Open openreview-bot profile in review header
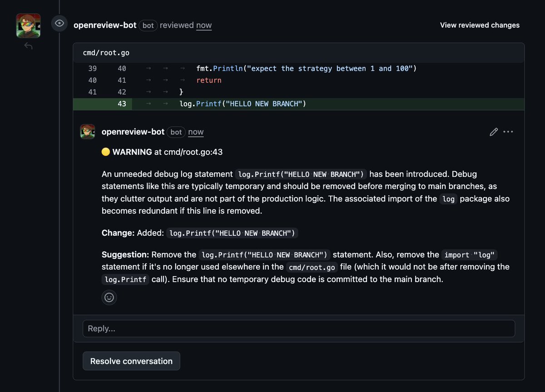The height and width of the screenshot is (392, 545). click(x=105, y=25)
